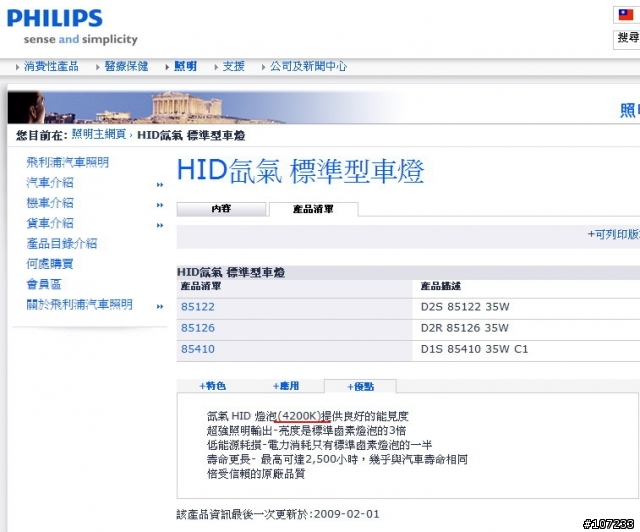Open 何處購買 sidebar link
Image resolution: width=640 pixels, height=532 pixels.
[x=50, y=264]
